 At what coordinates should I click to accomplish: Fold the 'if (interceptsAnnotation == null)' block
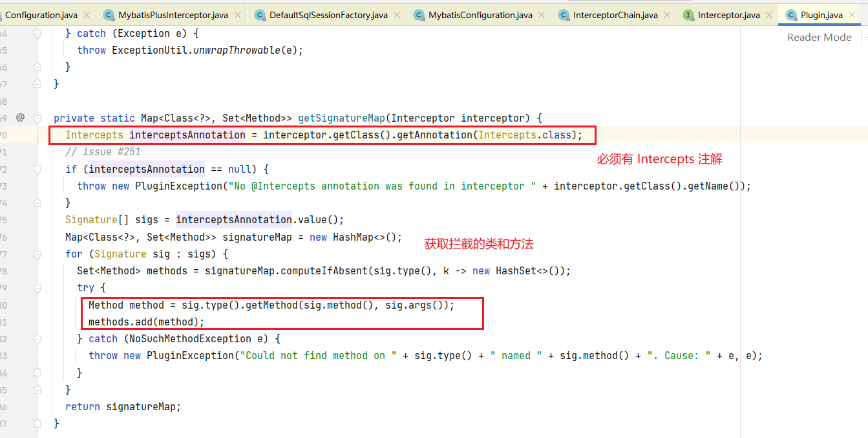pyautogui.click(x=37, y=169)
